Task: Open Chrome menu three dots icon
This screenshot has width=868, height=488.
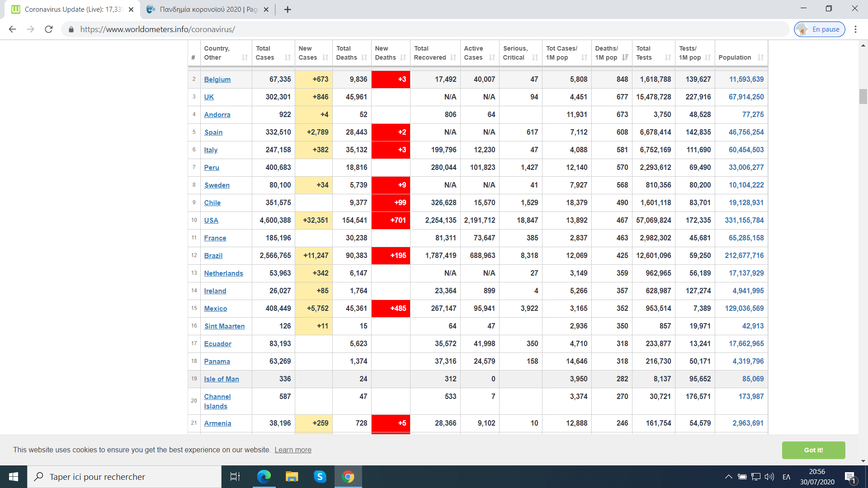Action: [855, 29]
